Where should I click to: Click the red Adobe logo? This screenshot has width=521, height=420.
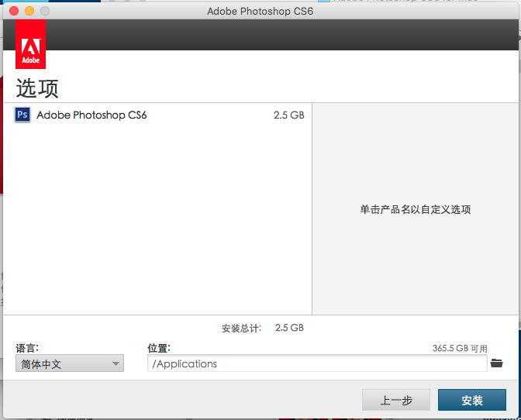coord(30,44)
